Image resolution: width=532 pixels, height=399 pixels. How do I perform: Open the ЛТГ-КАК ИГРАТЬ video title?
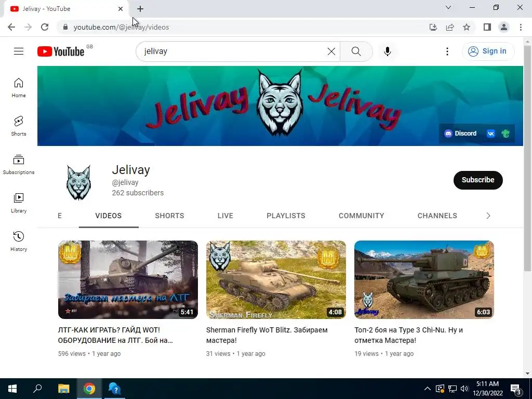pos(115,335)
